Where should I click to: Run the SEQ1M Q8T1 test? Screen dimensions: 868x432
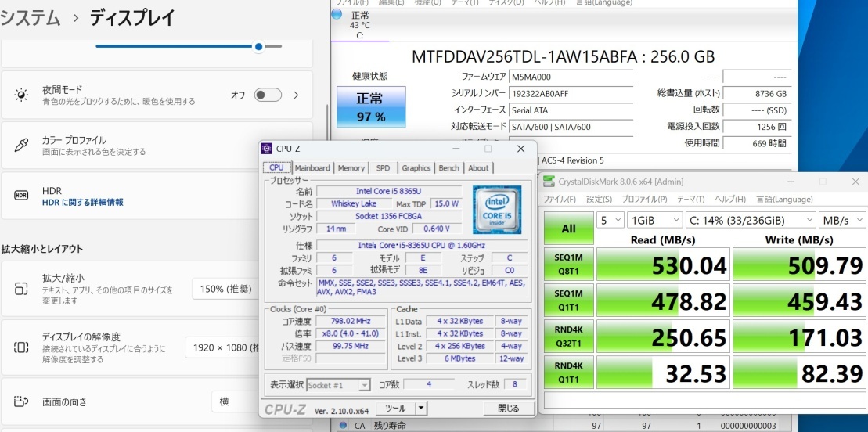point(568,265)
